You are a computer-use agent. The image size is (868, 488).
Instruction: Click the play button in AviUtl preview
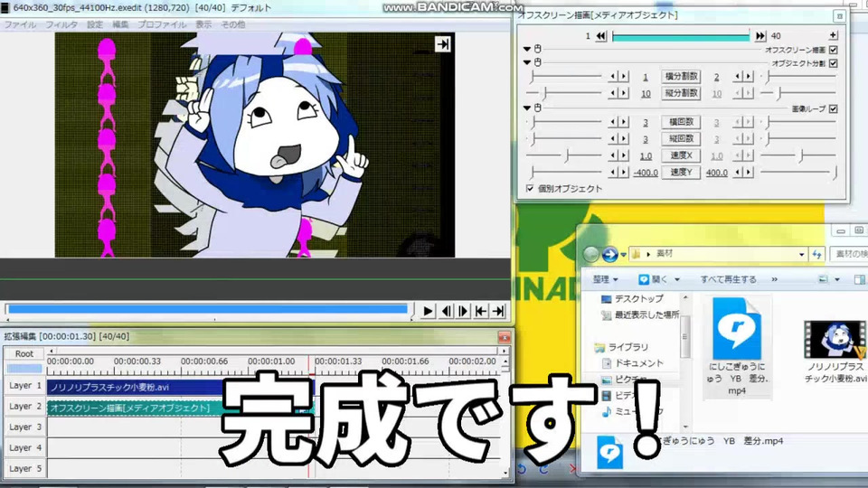pyautogui.click(x=428, y=312)
